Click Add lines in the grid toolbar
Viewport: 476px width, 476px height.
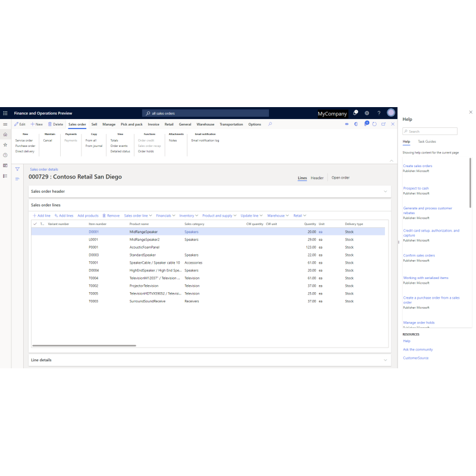point(64,215)
